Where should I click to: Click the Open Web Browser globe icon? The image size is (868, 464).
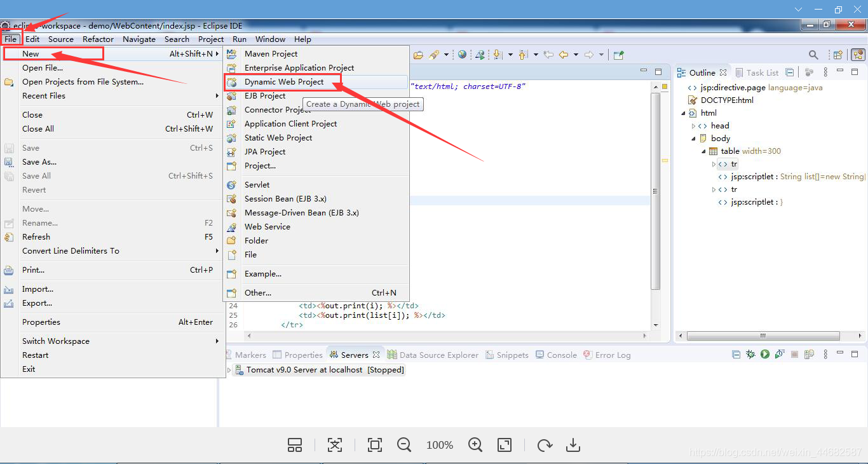click(x=462, y=55)
